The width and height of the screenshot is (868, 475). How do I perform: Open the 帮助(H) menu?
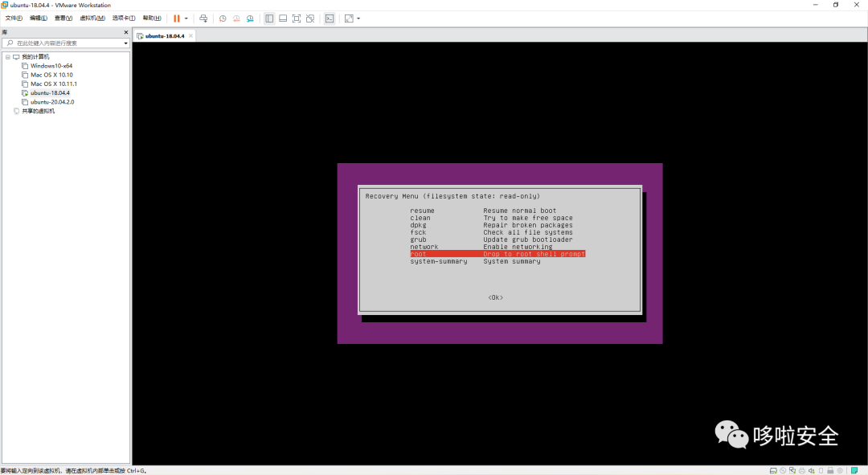point(152,18)
